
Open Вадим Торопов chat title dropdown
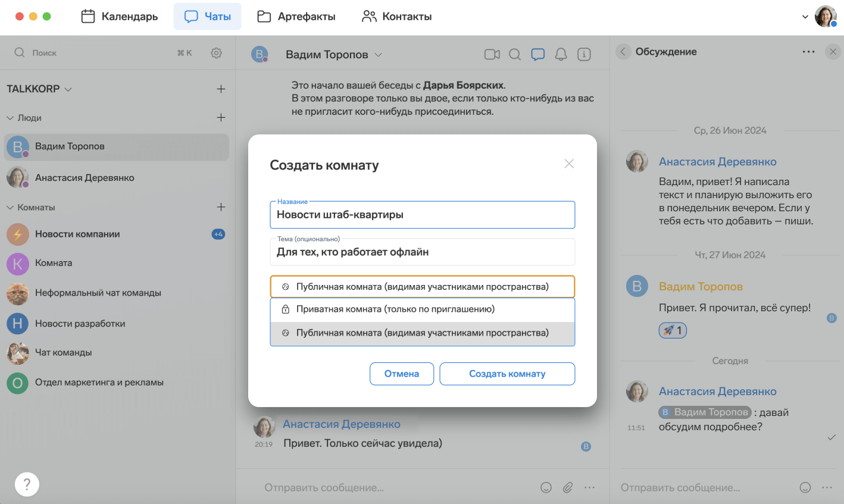coord(378,55)
